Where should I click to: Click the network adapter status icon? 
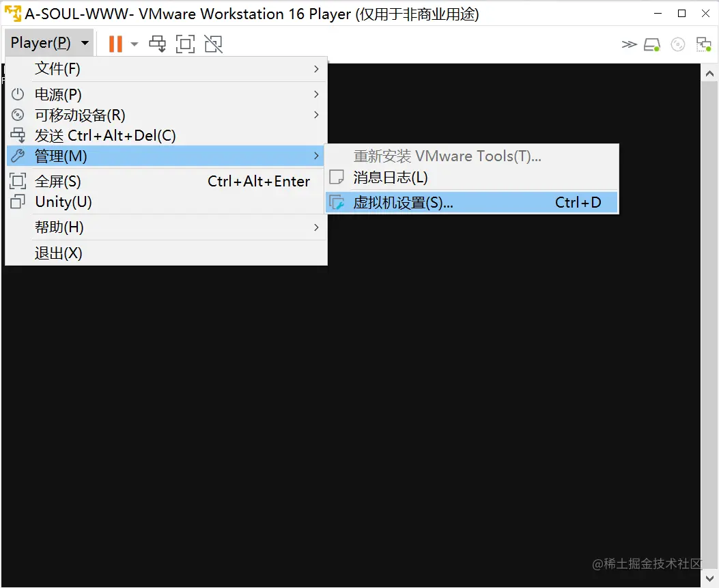pyautogui.click(x=703, y=44)
